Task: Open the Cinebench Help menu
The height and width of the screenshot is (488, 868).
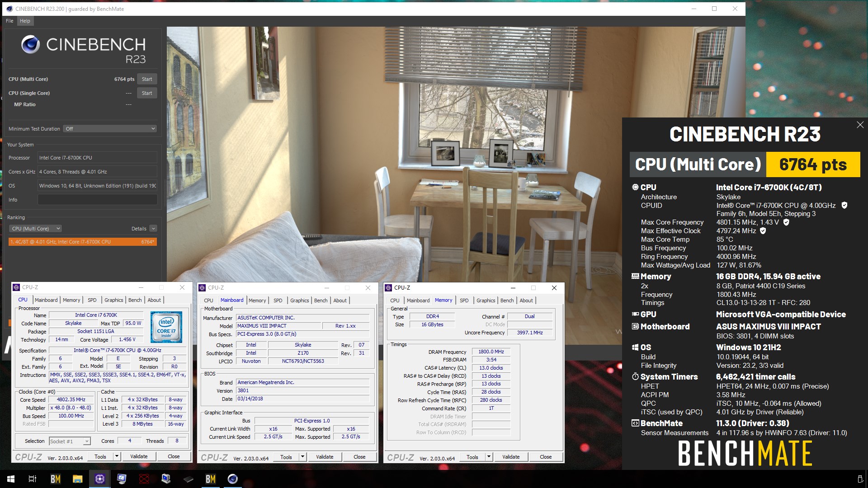Action: (x=25, y=21)
